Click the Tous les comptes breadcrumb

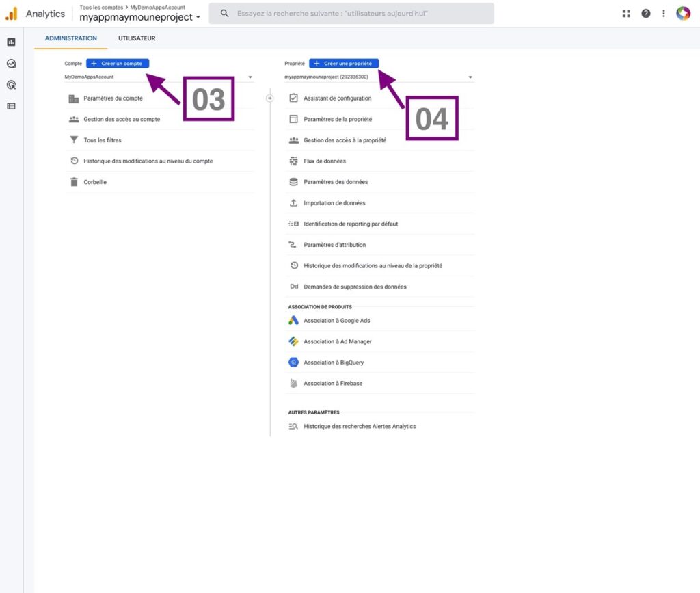(x=101, y=7)
